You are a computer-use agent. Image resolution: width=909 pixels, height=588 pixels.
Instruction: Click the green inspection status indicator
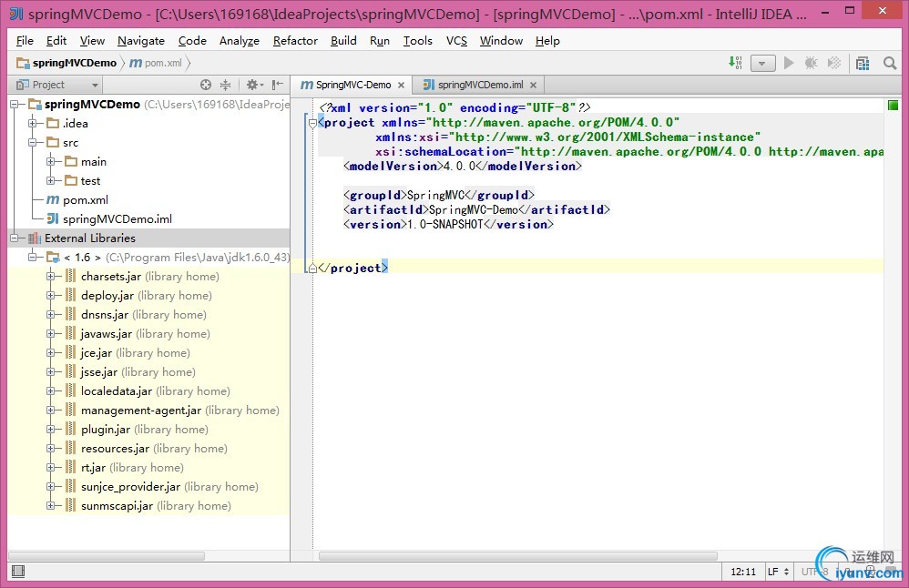coord(893,105)
